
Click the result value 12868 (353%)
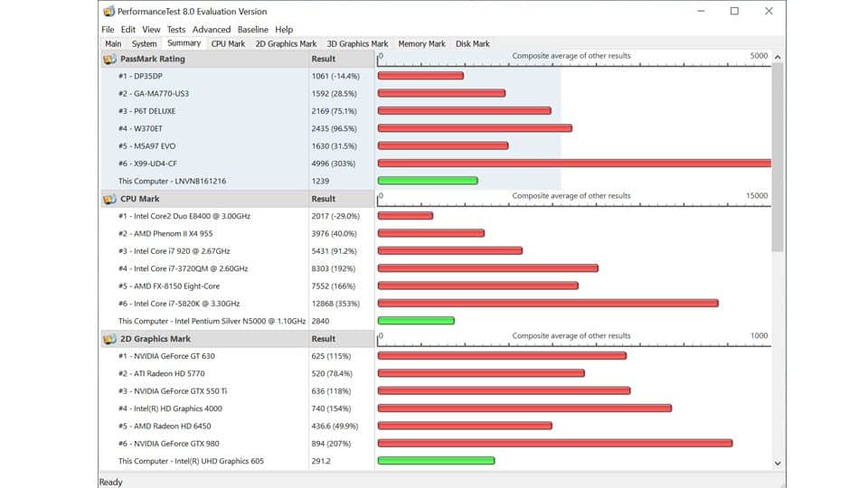pyautogui.click(x=335, y=304)
